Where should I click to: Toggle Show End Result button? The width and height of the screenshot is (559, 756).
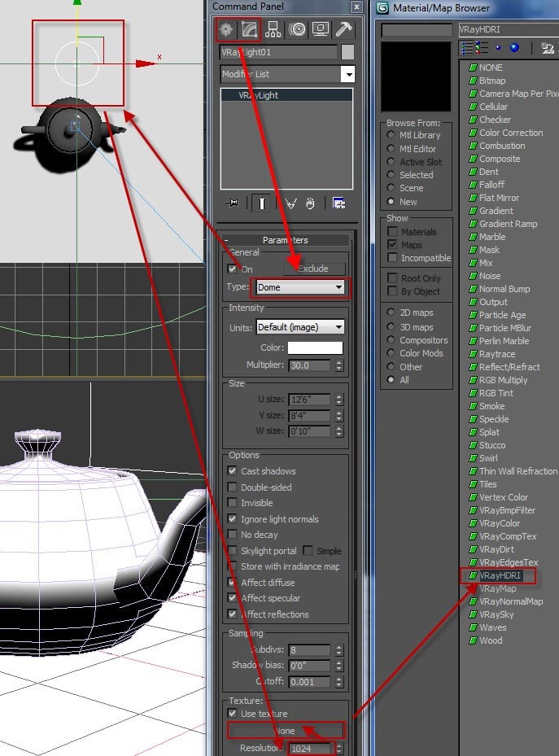pyautogui.click(x=262, y=203)
